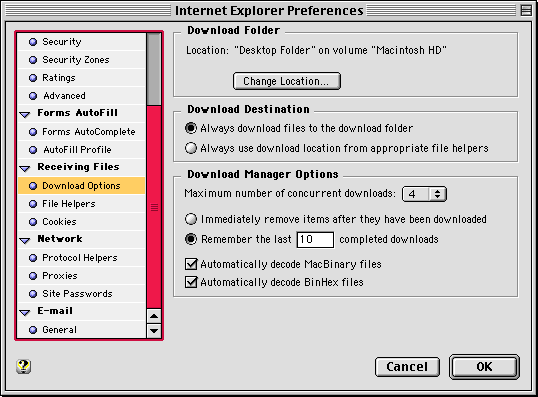Click bullet icon beside Security
Screen dimensions: 538x397
(x=33, y=42)
